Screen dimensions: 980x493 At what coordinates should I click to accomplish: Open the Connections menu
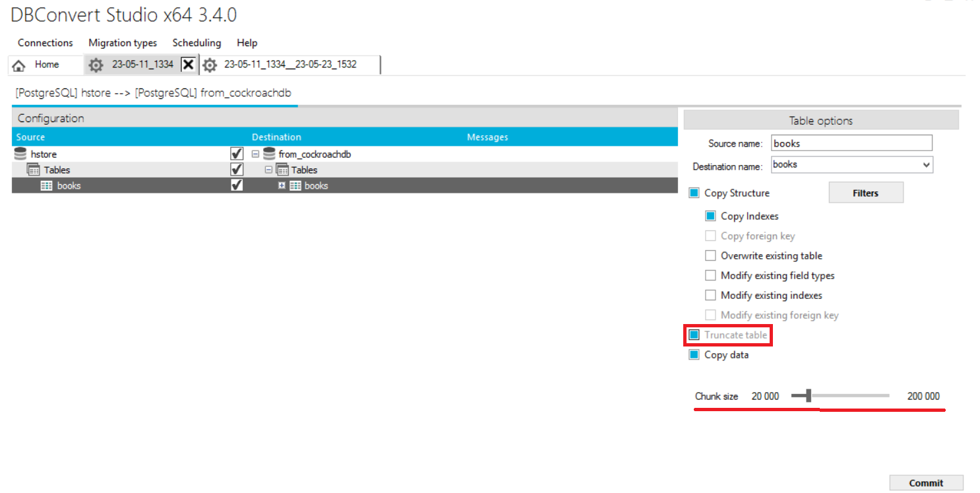coord(46,43)
